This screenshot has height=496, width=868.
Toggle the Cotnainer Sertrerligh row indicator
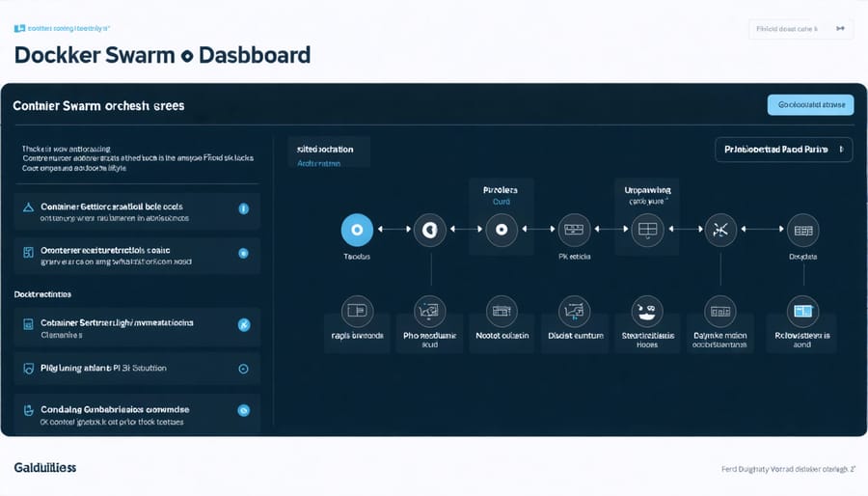tap(244, 325)
